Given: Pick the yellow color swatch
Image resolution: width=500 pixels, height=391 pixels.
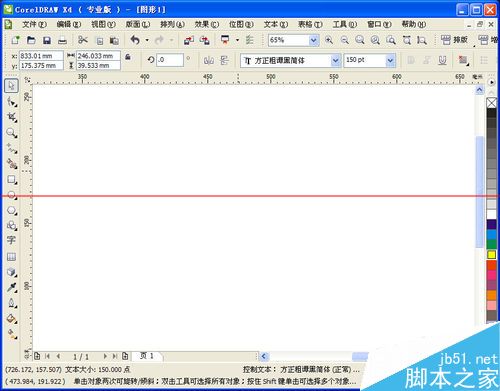Looking at the screenshot, I should 491,255.
